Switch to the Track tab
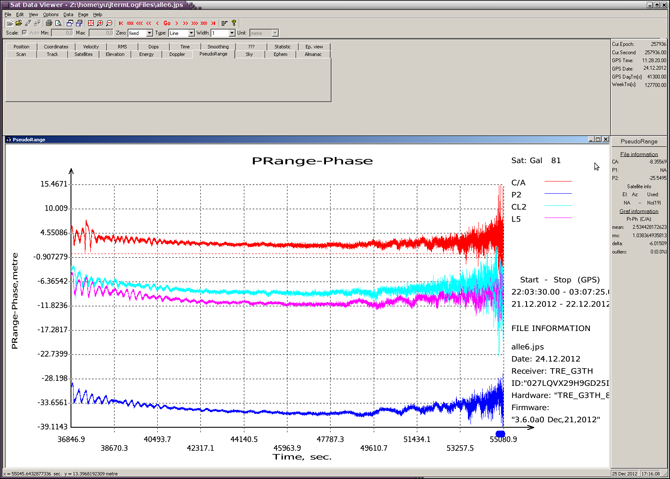670x479 pixels. pyautogui.click(x=52, y=54)
